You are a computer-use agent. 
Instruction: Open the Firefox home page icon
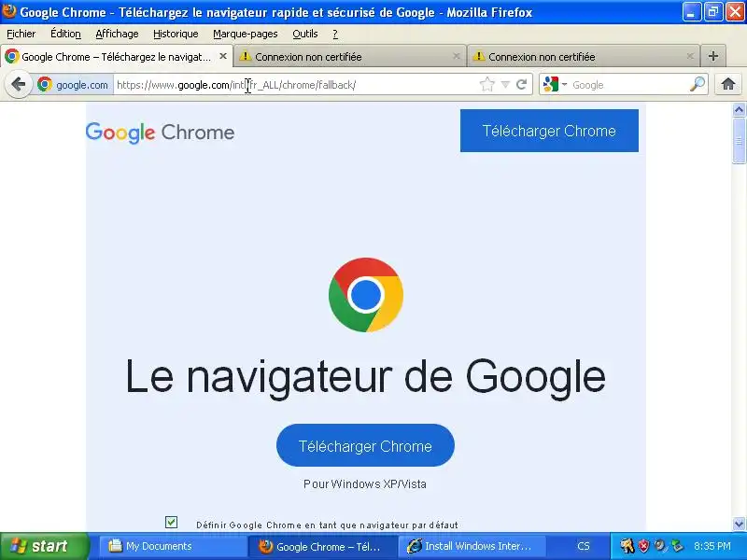pyautogui.click(x=728, y=84)
